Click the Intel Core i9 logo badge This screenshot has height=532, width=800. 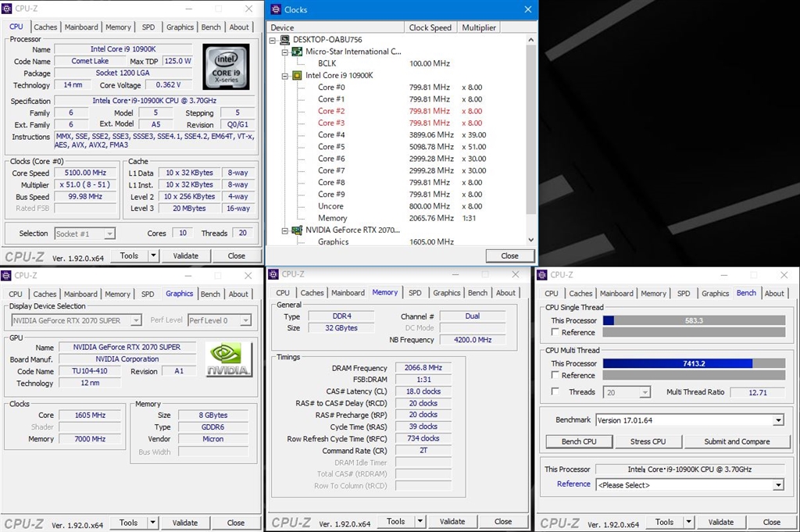226,67
